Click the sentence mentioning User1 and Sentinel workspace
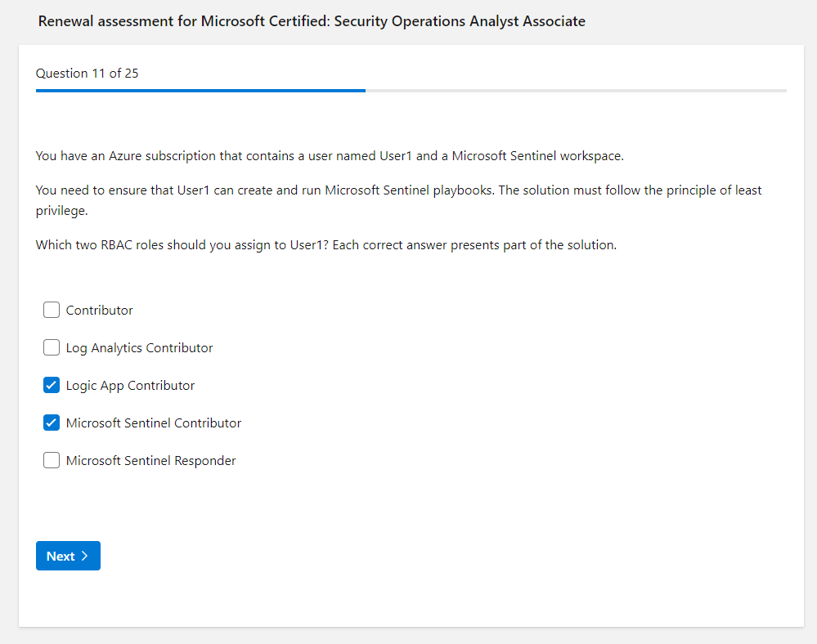The height and width of the screenshot is (644, 817). pyautogui.click(x=330, y=155)
